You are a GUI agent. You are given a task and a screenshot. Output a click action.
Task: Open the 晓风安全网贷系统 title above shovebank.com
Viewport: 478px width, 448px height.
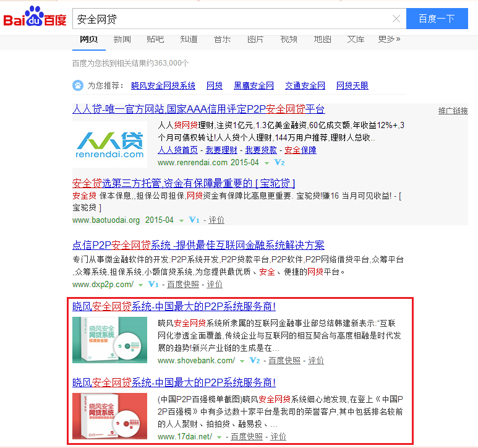(174, 306)
